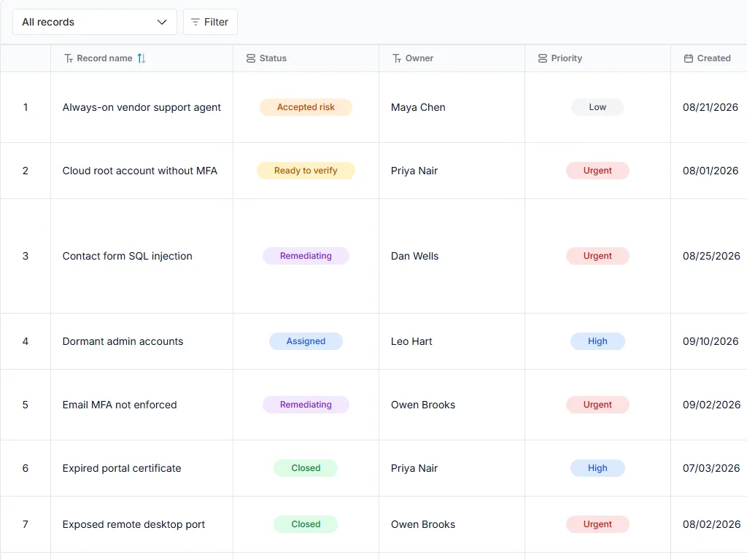
Task: Click created date 08/01/2026
Action: pos(711,171)
